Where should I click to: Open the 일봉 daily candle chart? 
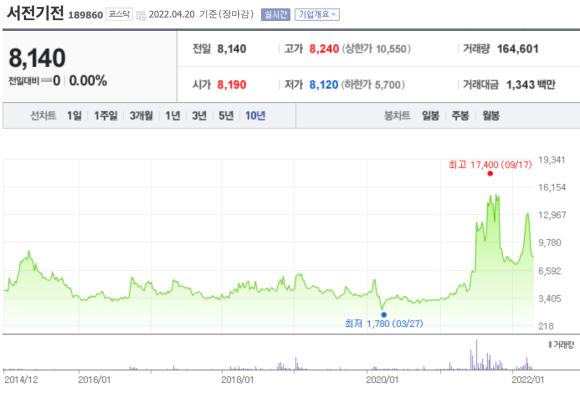pyautogui.click(x=431, y=116)
